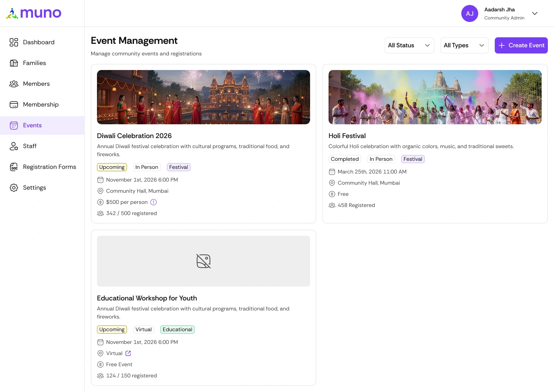Click the Dashboard grid icon
This screenshot has height=392, width=554.
14,42
